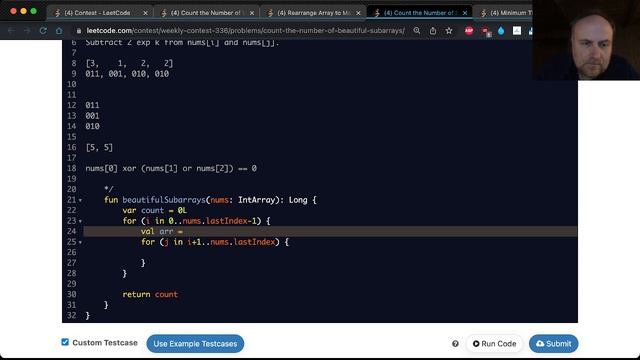640x360 pixels.
Task: Switch to the Rearrange Array tab
Action: pos(313,13)
